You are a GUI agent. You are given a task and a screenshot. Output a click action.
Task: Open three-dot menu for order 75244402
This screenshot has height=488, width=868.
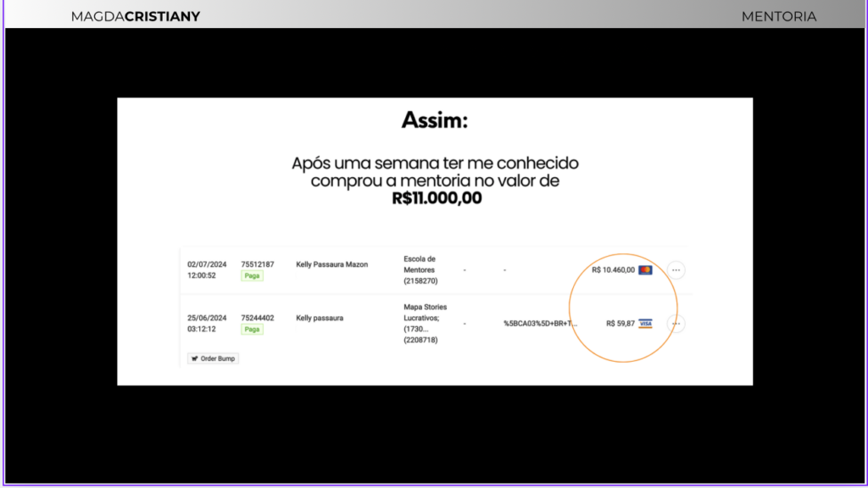click(x=676, y=324)
